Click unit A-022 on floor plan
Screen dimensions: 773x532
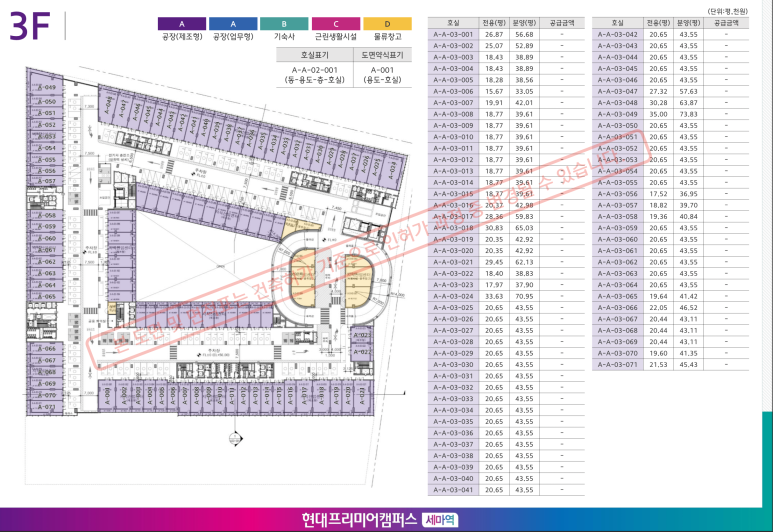tap(361, 352)
